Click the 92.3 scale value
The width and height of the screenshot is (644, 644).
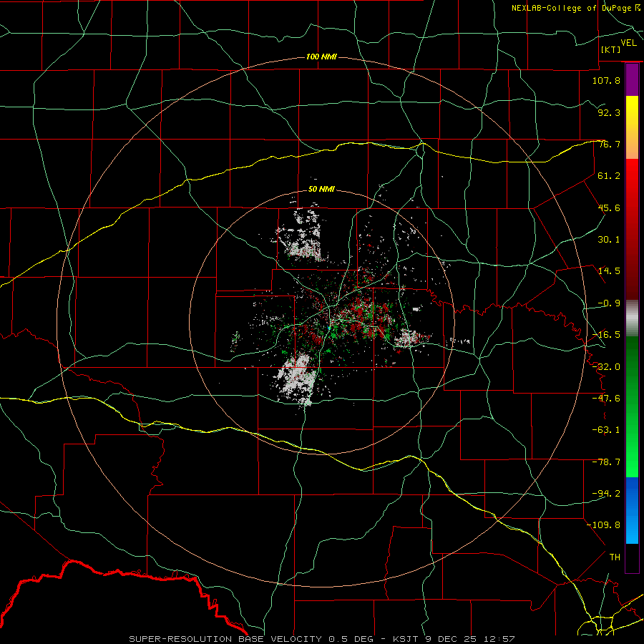pos(609,112)
